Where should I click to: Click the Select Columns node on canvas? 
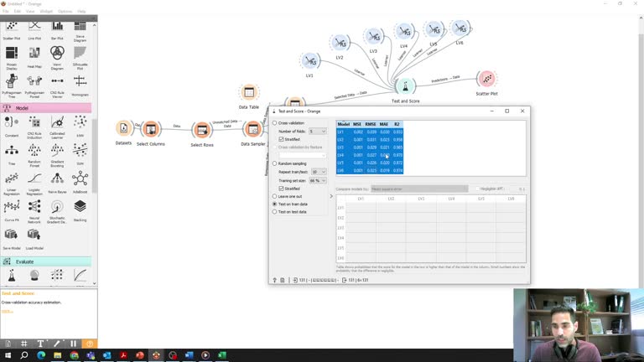click(151, 129)
